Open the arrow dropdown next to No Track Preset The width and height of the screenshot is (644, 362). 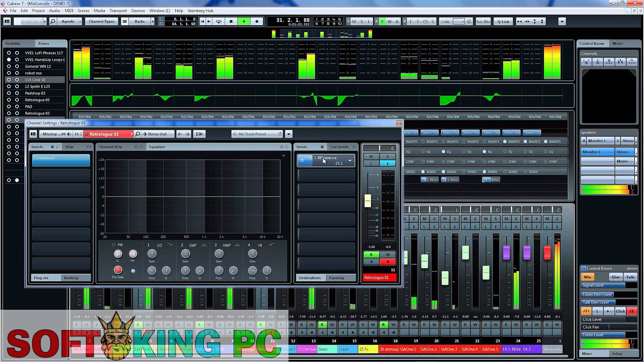[x=289, y=134]
